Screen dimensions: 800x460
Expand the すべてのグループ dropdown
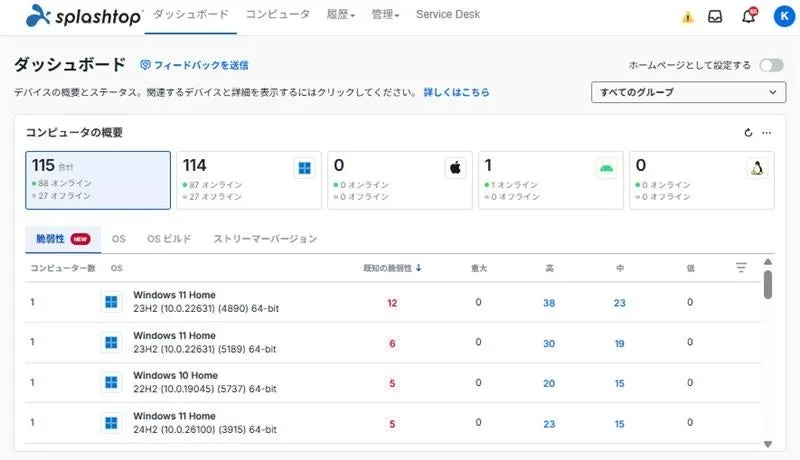click(688, 93)
